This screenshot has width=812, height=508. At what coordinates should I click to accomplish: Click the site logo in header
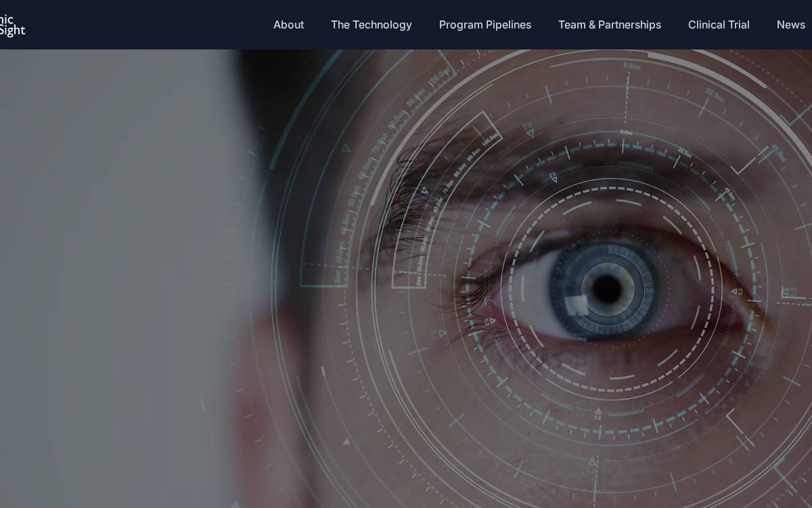(12, 25)
